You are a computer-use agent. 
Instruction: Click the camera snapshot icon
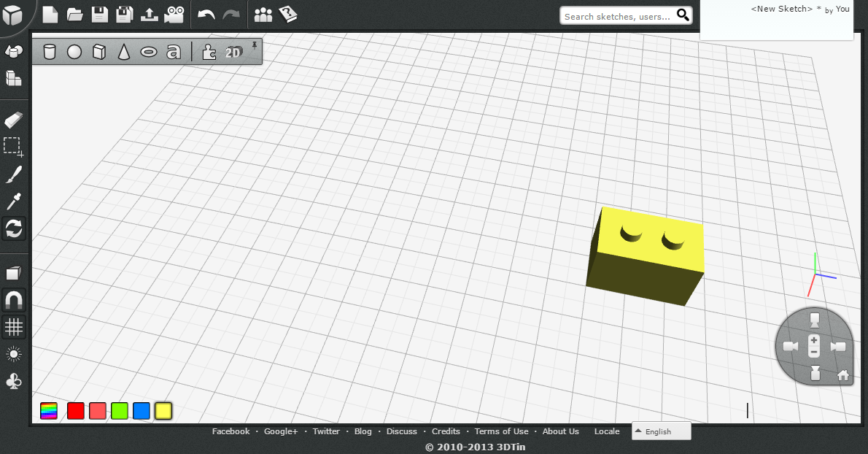click(x=174, y=15)
